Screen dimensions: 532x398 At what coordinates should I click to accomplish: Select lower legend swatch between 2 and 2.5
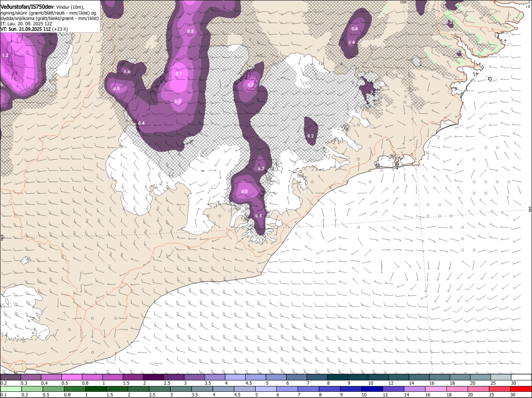[x=138, y=389]
